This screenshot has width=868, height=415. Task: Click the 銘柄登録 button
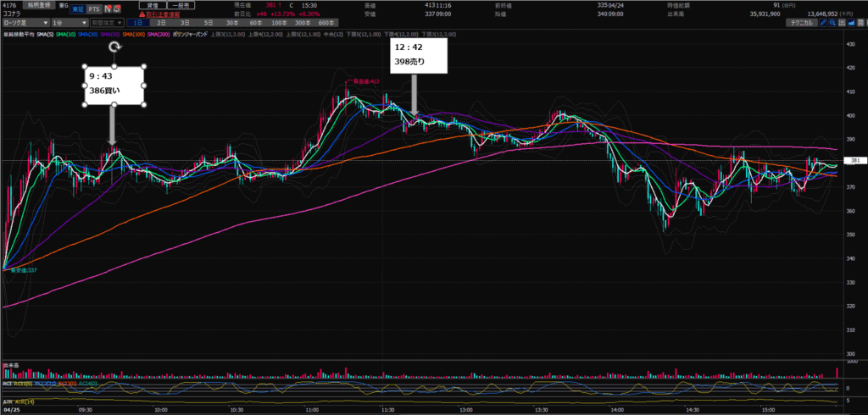(x=38, y=5)
